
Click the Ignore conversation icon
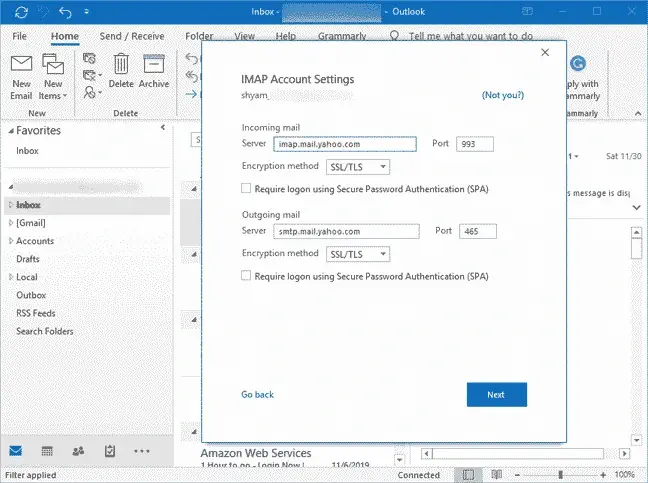[x=89, y=59]
